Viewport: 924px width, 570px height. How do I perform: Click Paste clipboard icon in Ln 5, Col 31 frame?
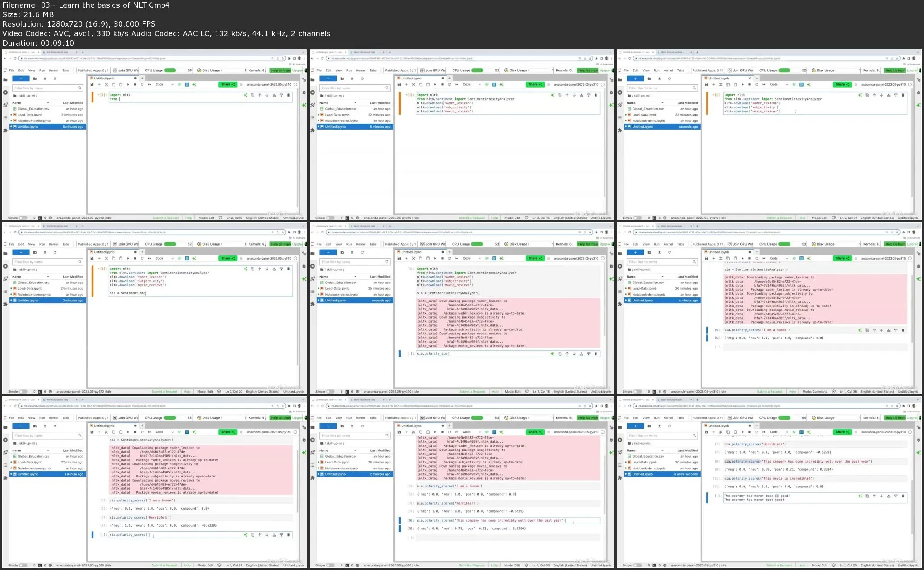click(735, 84)
